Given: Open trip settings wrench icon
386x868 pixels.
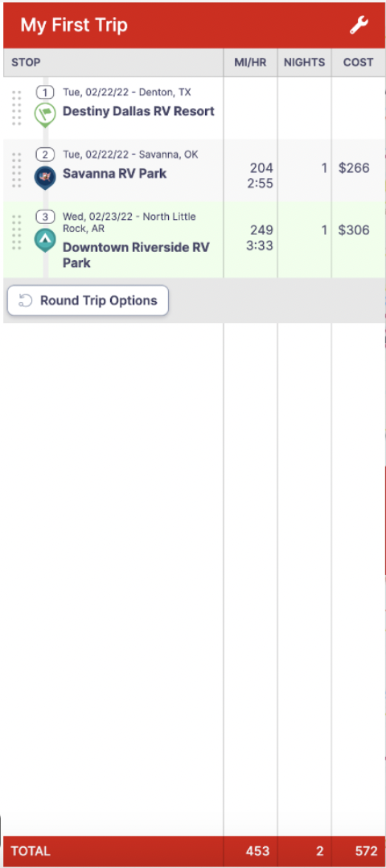Looking at the screenshot, I should pyautogui.click(x=359, y=26).
